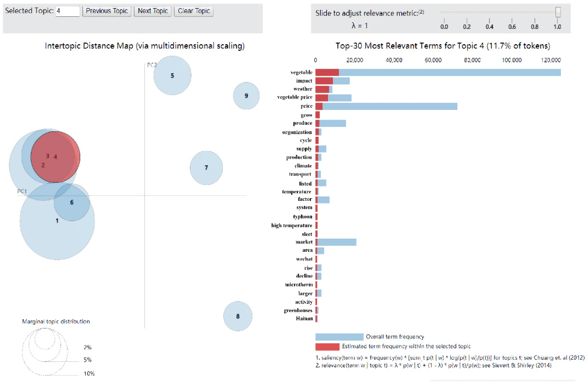The image size is (588, 385).
Task: Click the blue Overall term frequency legend swatch
Action: tap(339, 337)
